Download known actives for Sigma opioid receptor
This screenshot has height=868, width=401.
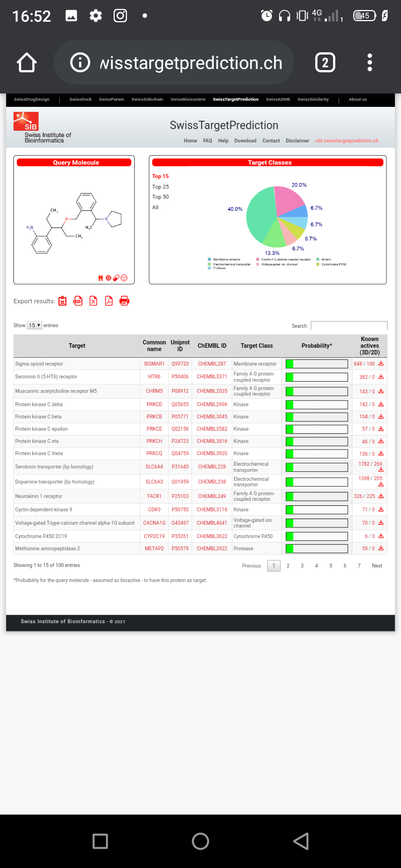click(381, 363)
